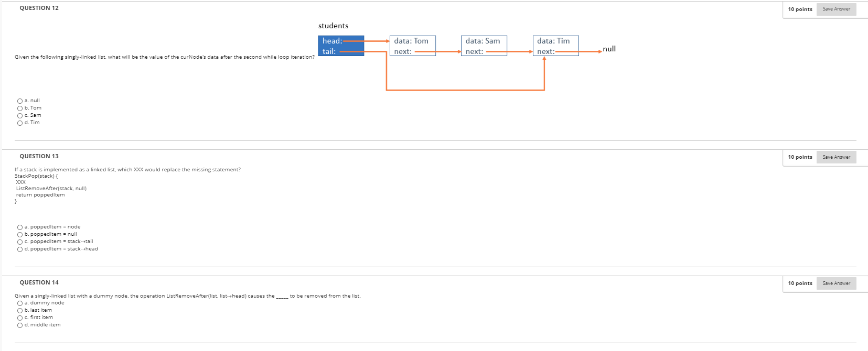Click the '10 points' label for Question 14
The image size is (868, 351).
800,283
